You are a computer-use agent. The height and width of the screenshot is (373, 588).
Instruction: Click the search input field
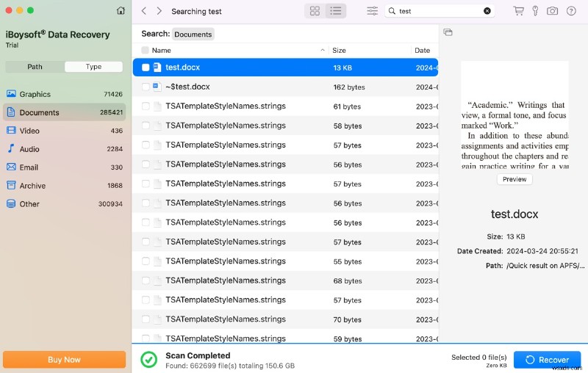click(x=440, y=11)
